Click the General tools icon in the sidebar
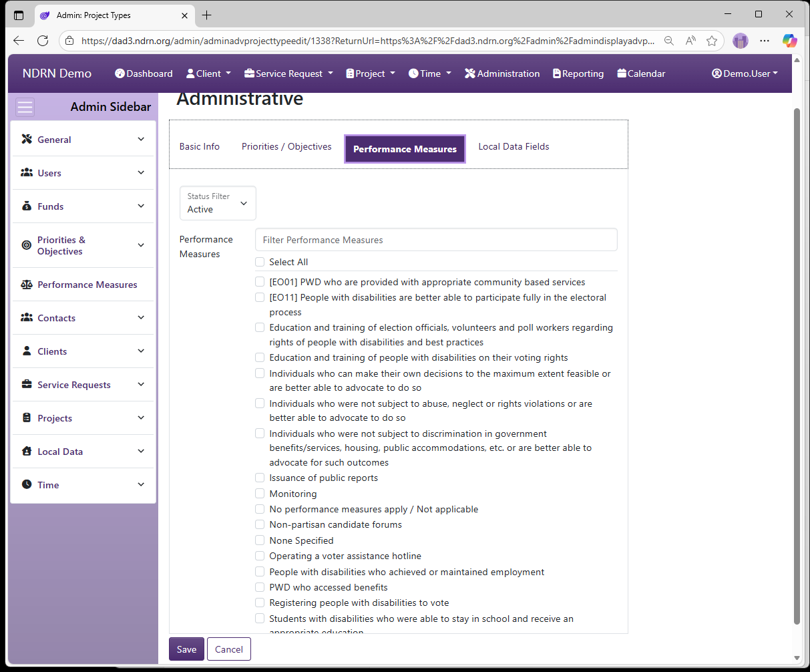 pyautogui.click(x=27, y=139)
